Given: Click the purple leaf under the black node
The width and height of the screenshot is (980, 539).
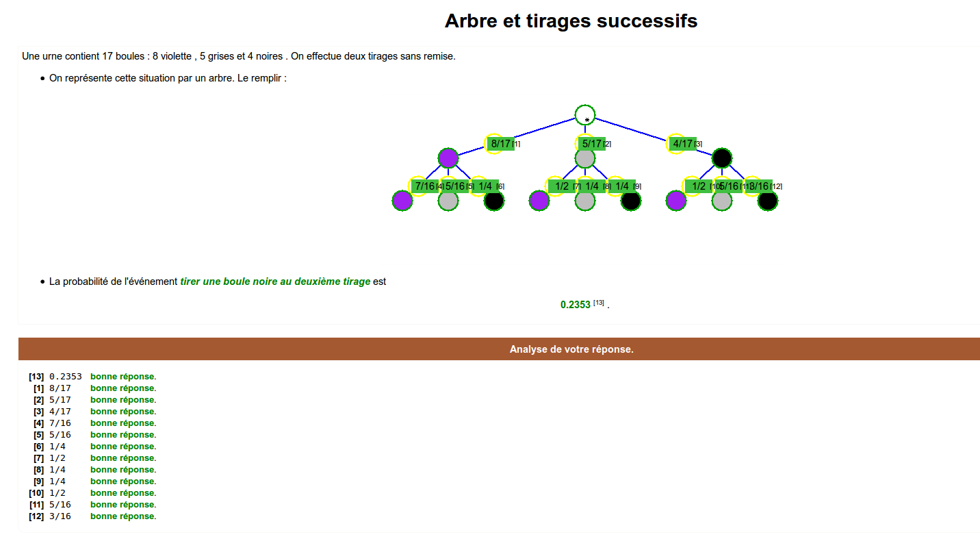Looking at the screenshot, I should pos(676,201).
